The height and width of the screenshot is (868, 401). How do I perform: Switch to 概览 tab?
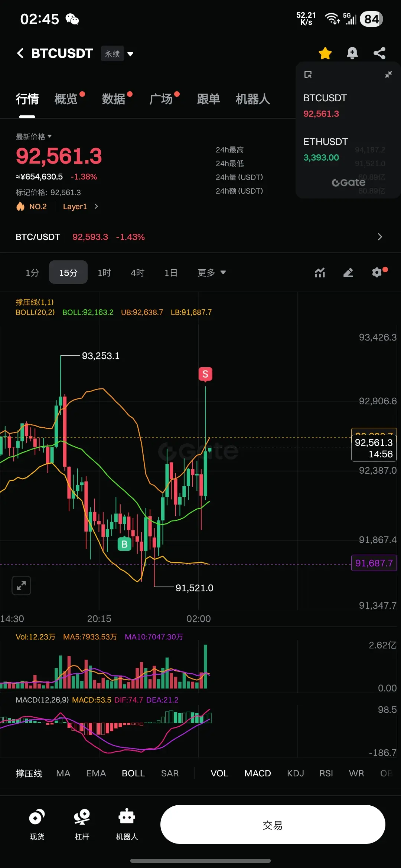[66, 99]
